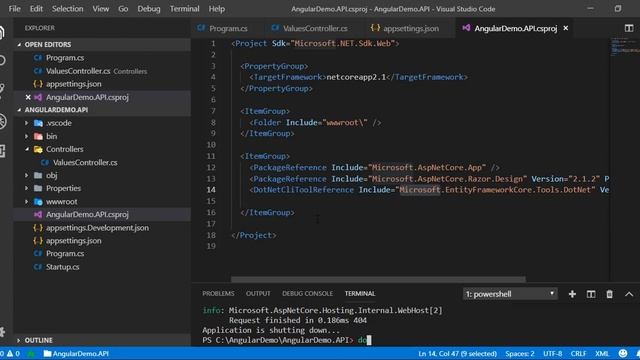Close the AngularDemo.API.csproj tab
640x360 pixels.
pyautogui.click(x=566, y=28)
